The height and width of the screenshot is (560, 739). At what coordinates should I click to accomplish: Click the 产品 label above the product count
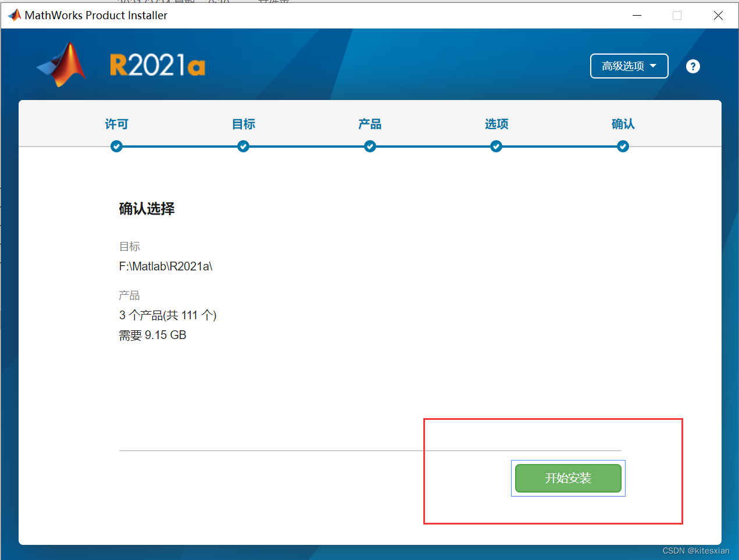point(130,295)
